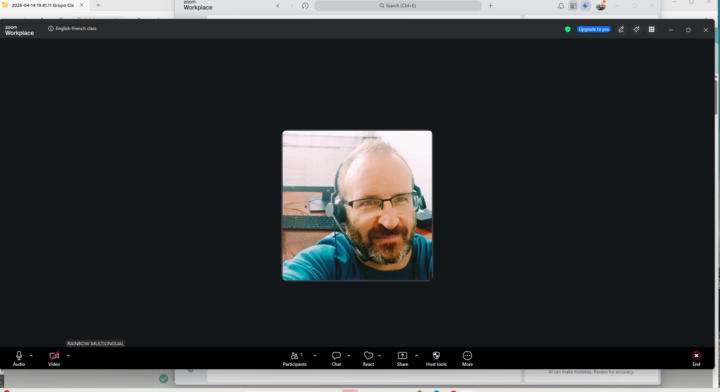Start camera with the Video button
This screenshot has width=720, height=392.
[54, 358]
